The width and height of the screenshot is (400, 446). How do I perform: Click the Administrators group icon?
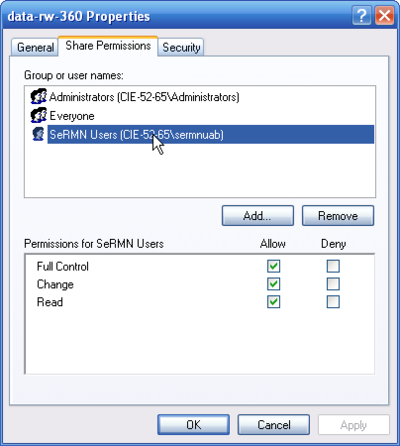coord(39,97)
